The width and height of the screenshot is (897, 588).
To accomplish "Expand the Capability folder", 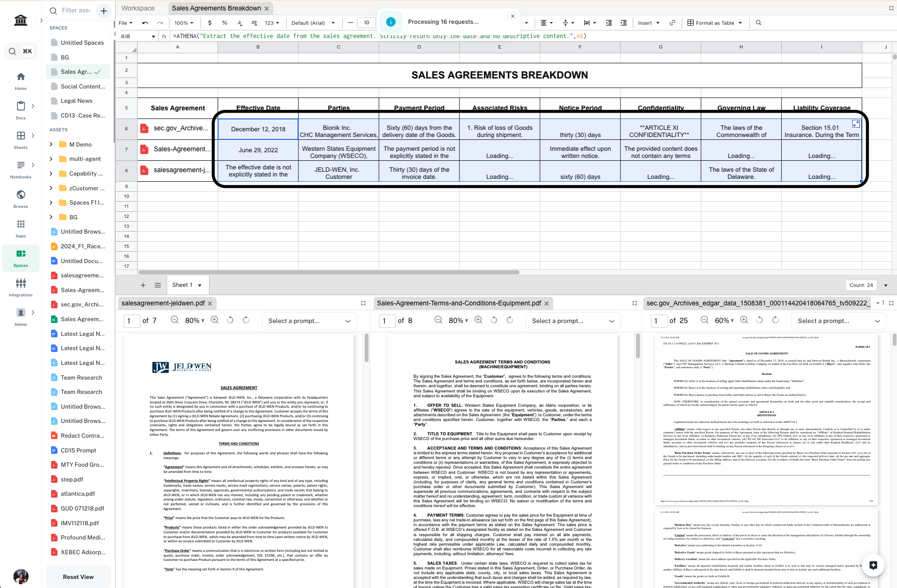I will pos(51,174).
